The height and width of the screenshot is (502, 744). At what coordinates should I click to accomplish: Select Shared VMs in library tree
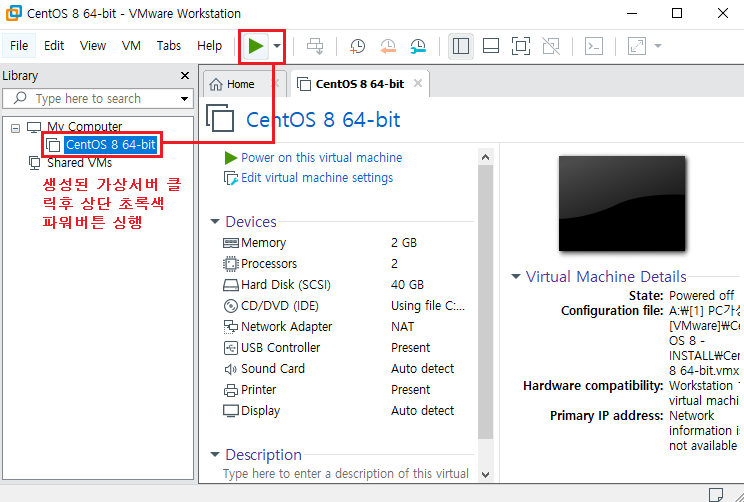pyautogui.click(x=79, y=163)
